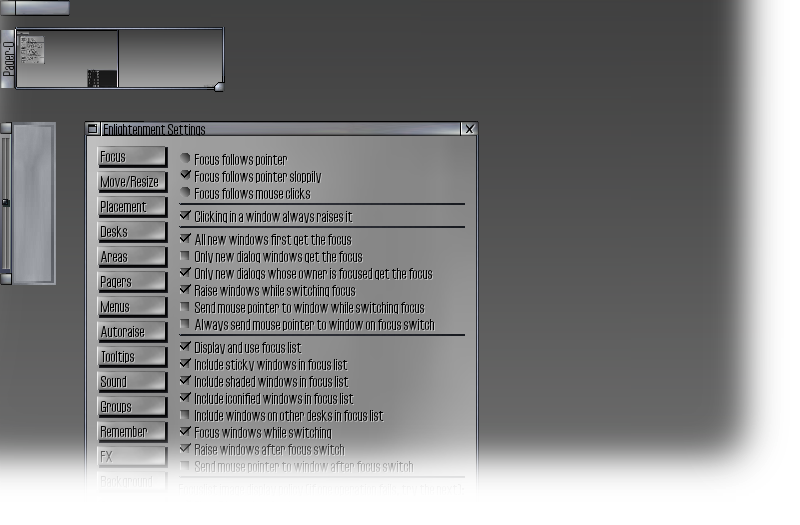Open the Menus settings tab
Image resolution: width=800 pixels, height=525 pixels.
click(132, 307)
